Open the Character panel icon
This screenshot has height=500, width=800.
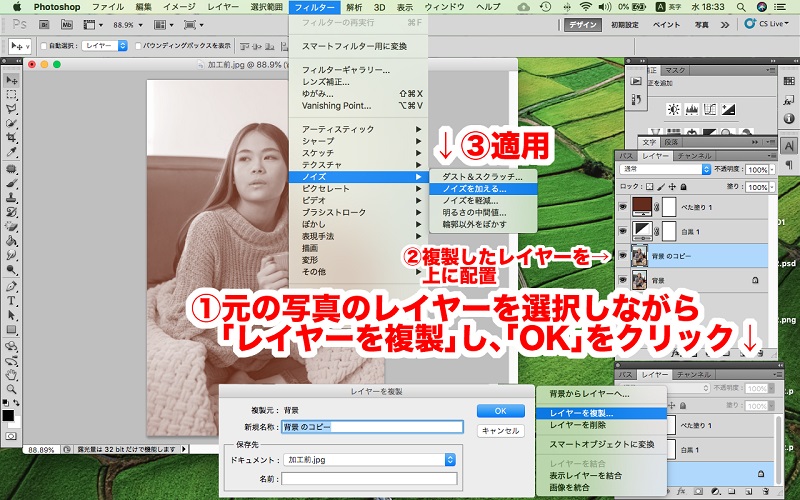(x=789, y=146)
